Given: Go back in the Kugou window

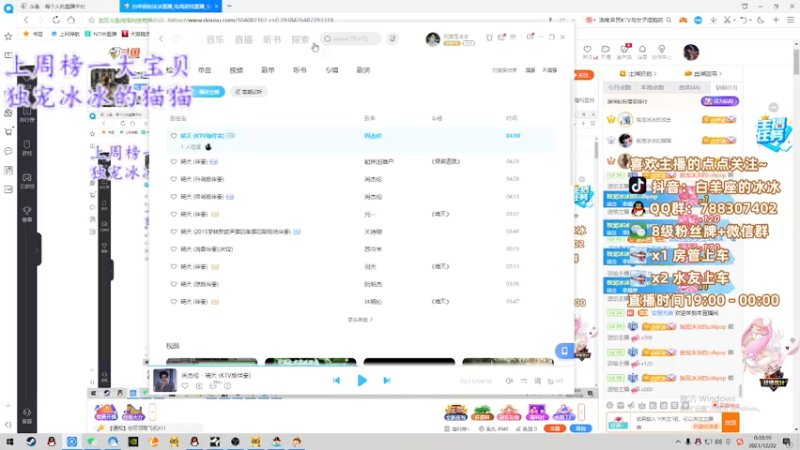Looking at the screenshot, I should click(161, 39).
